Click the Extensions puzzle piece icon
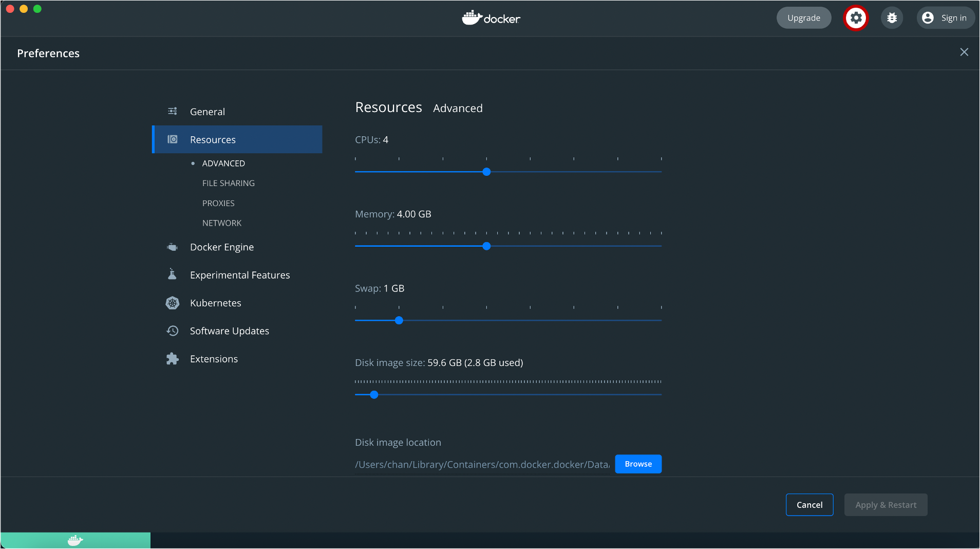Viewport: 980px width, 549px height. [x=173, y=359]
